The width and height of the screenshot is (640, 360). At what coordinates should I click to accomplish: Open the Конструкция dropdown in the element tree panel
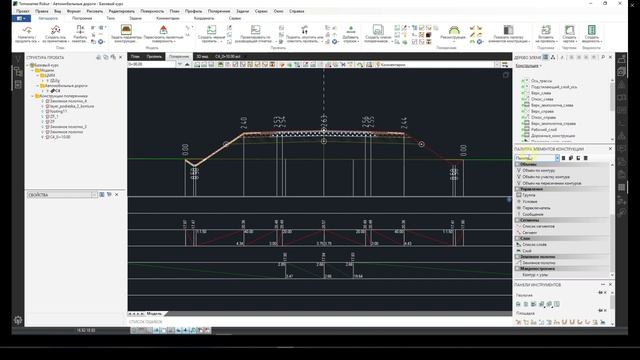point(529,66)
